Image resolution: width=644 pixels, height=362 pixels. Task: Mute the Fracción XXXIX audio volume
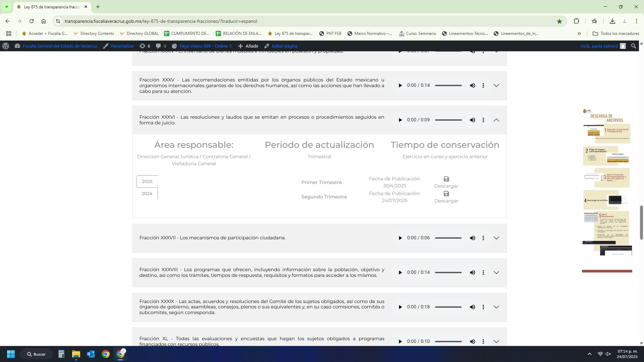pos(472,307)
